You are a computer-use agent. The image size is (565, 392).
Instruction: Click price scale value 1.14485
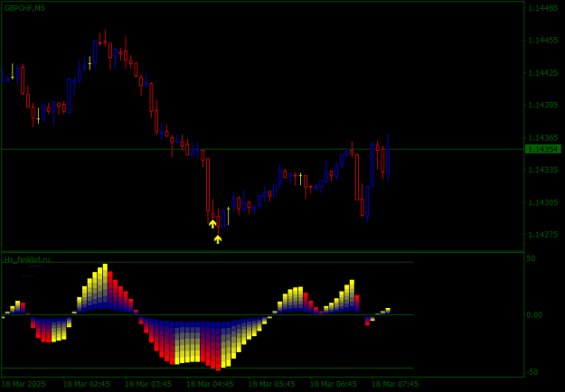click(542, 8)
